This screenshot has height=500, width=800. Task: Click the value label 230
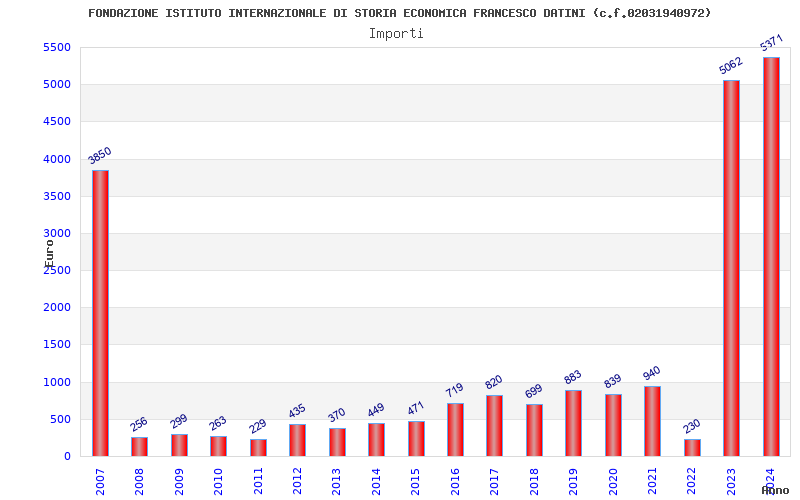(691, 426)
